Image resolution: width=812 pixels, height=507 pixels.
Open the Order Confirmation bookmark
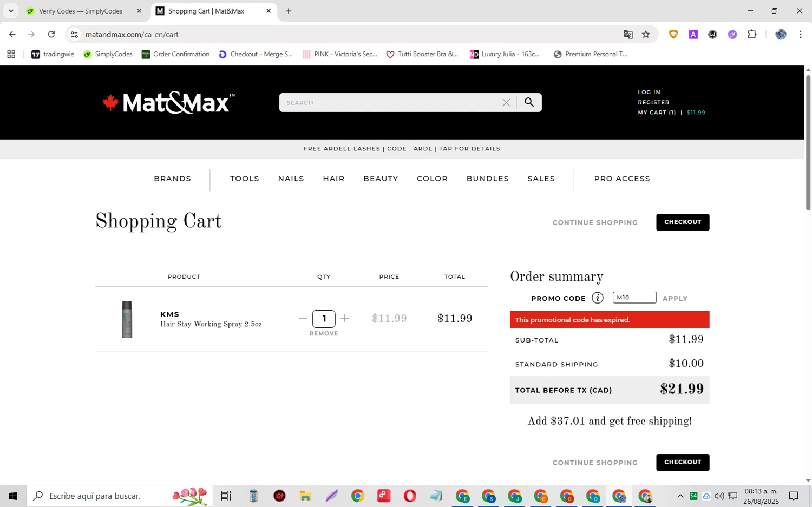[176, 54]
